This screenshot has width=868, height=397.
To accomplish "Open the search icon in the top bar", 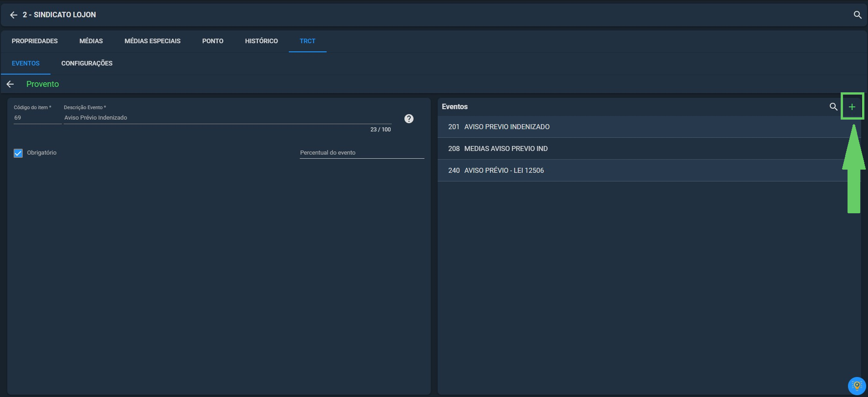I will [x=858, y=15].
